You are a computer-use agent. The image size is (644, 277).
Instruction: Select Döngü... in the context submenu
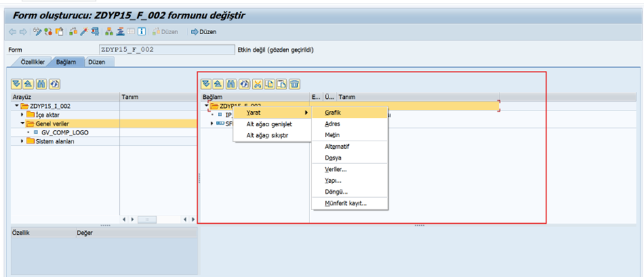click(x=336, y=192)
